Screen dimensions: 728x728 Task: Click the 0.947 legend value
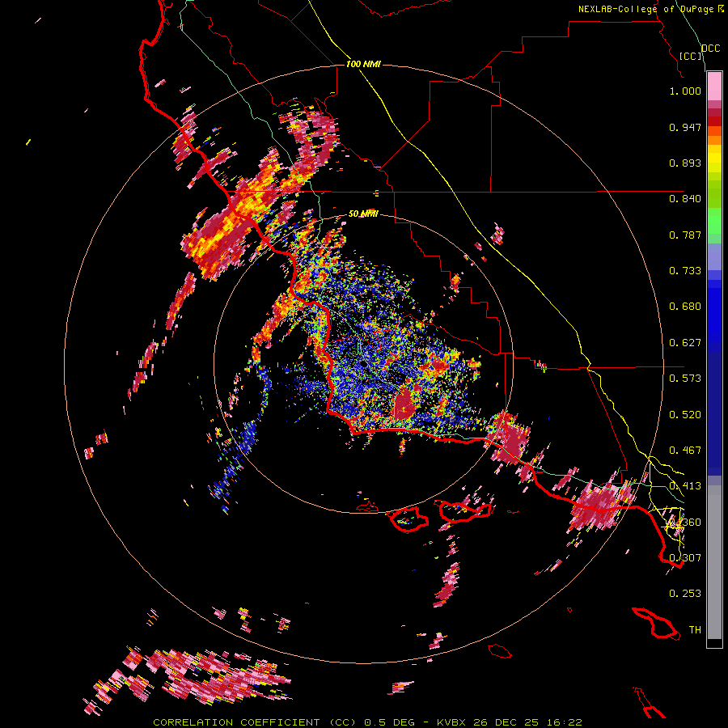685,127
